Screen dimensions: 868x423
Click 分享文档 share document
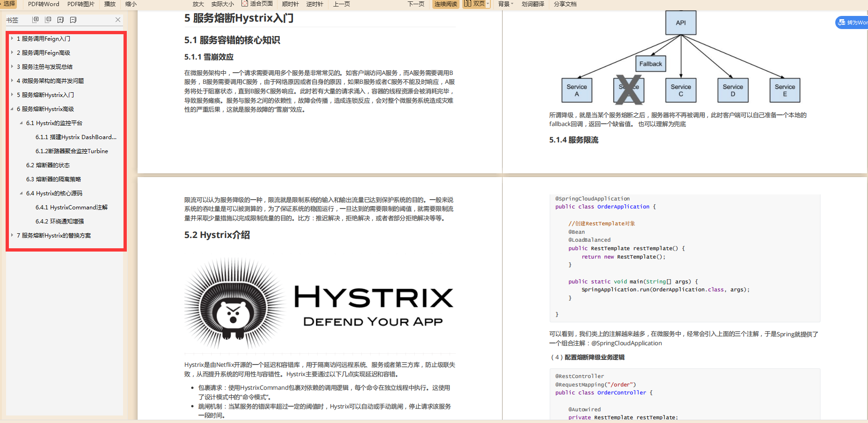565,4
